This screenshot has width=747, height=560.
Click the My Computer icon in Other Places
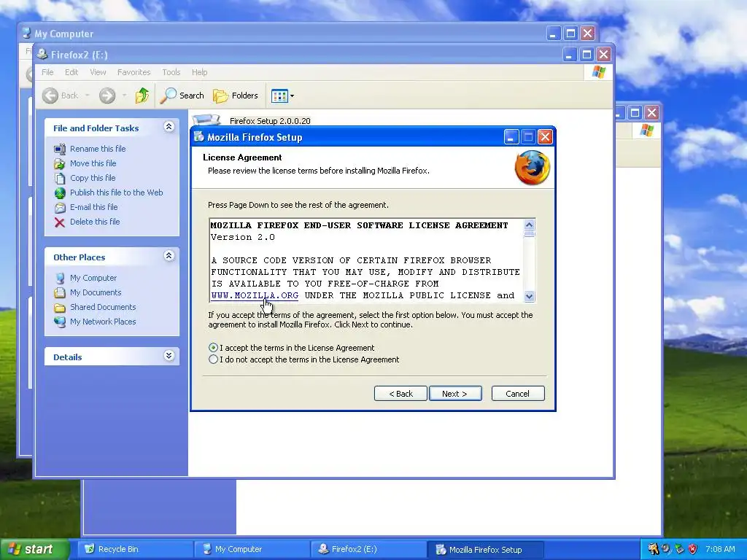pos(60,278)
